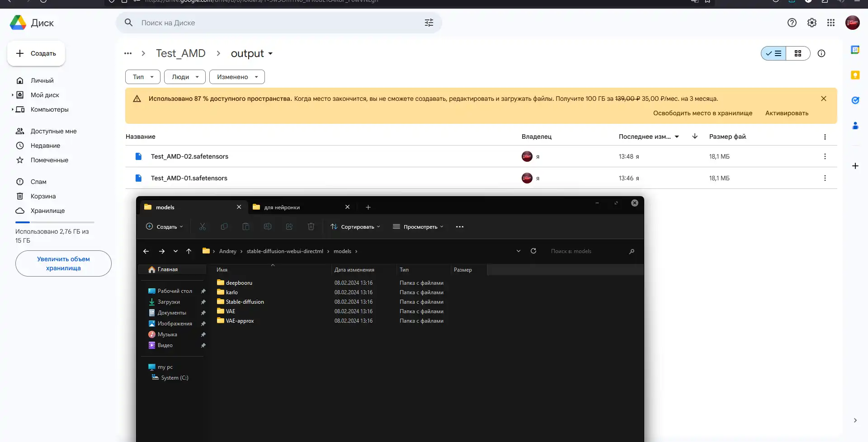Click the Copy icon in Explorer toolbar
868x442 pixels.
(224, 226)
